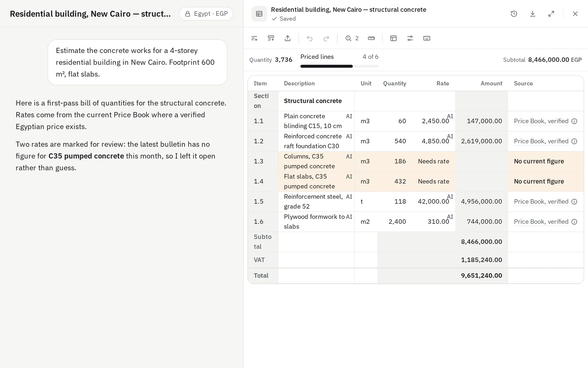Show info for row 1.5 Price Book source
The width and height of the screenshot is (588, 368).
[574, 202]
